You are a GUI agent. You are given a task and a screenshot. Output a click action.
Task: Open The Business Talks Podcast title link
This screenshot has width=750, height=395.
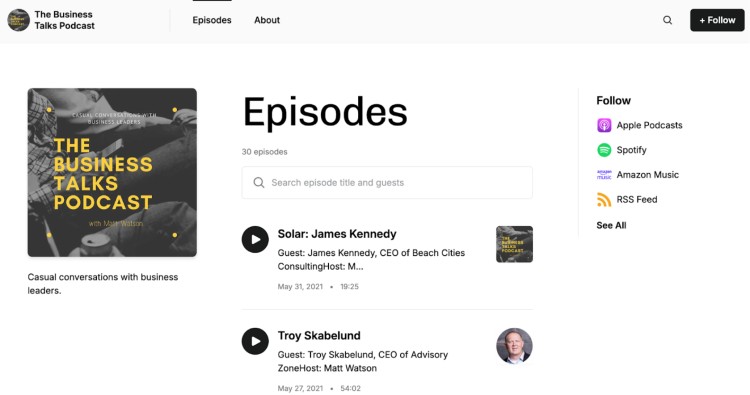point(65,20)
